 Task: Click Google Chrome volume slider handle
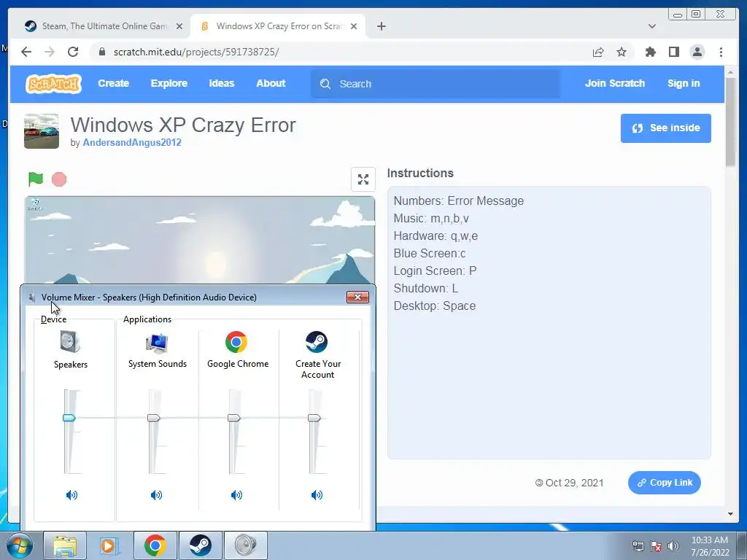point(234,418)
